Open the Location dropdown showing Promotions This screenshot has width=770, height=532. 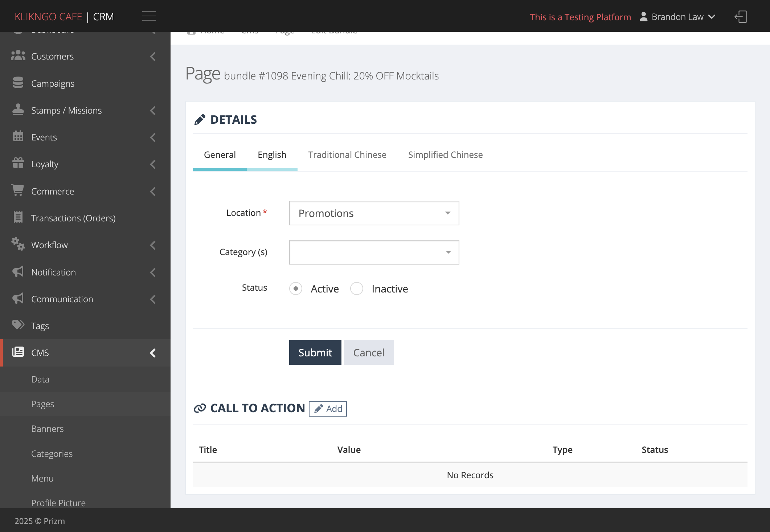point(374,213)
